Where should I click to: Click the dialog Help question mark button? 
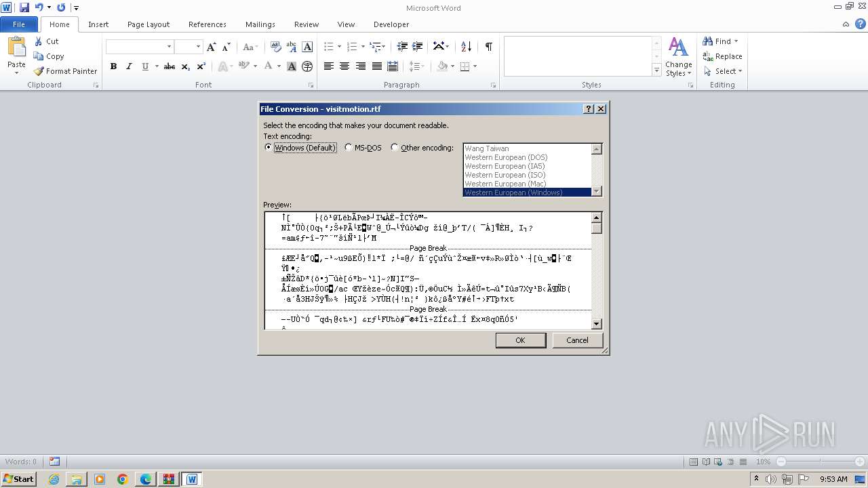tap(589, 109)
